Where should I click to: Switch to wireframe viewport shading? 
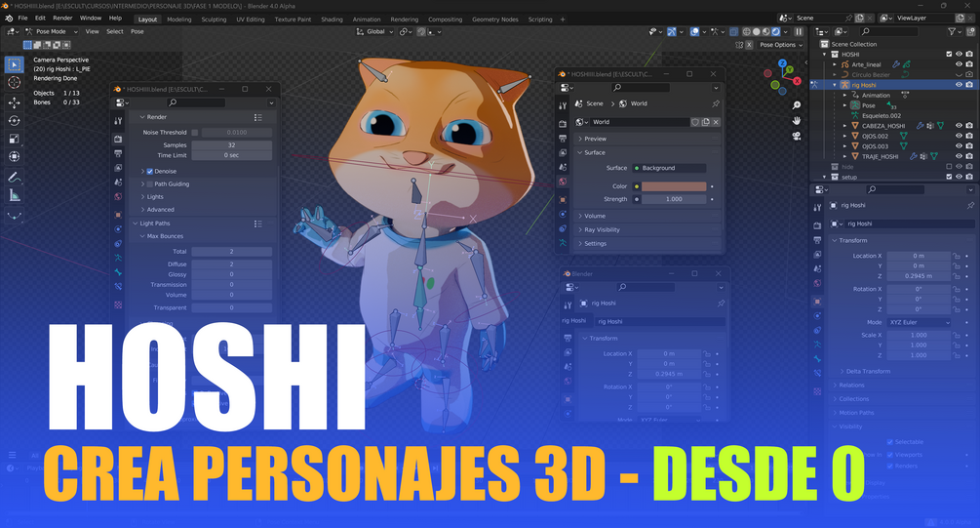pyautogui.click(x=746, y=31)
